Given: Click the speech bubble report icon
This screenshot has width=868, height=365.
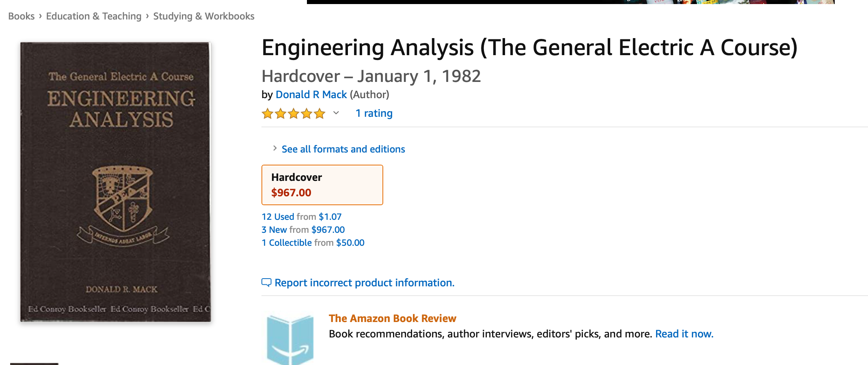Looking at the screenshot, I should [267, 282].
